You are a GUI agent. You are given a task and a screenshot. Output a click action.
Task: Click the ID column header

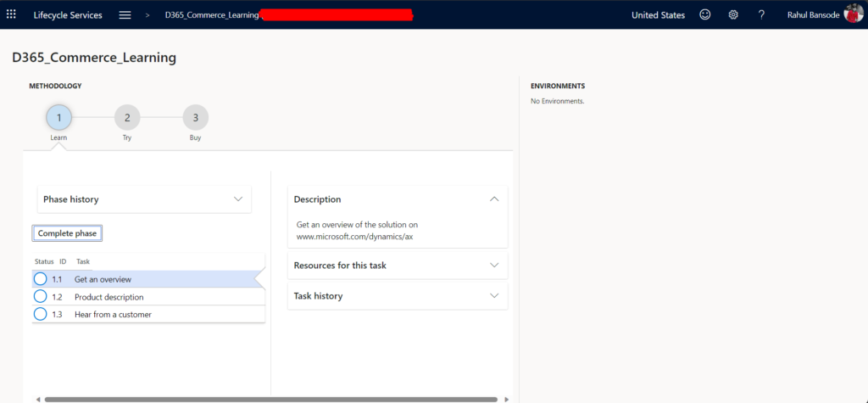[63, 261]
